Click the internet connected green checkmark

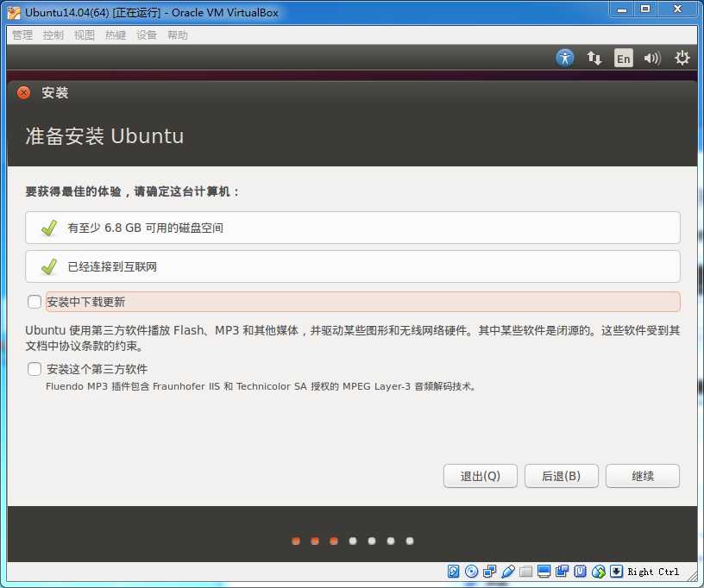pos(49,266)
